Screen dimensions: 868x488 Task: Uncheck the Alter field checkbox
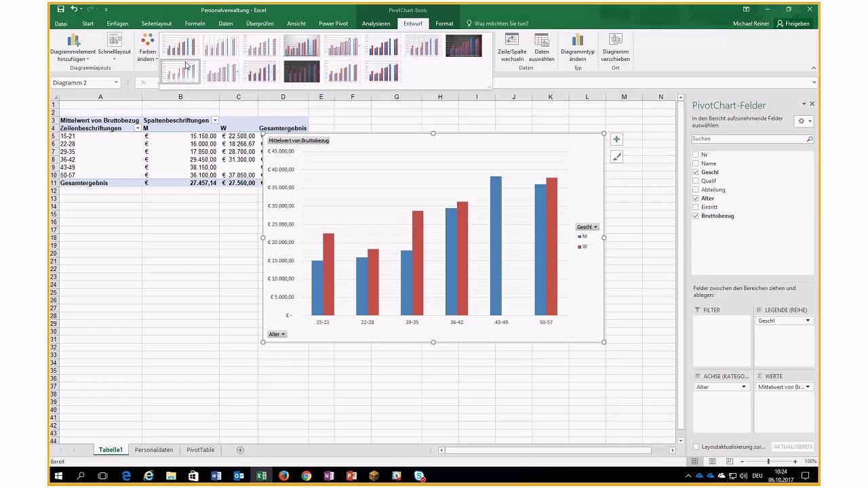696,199
